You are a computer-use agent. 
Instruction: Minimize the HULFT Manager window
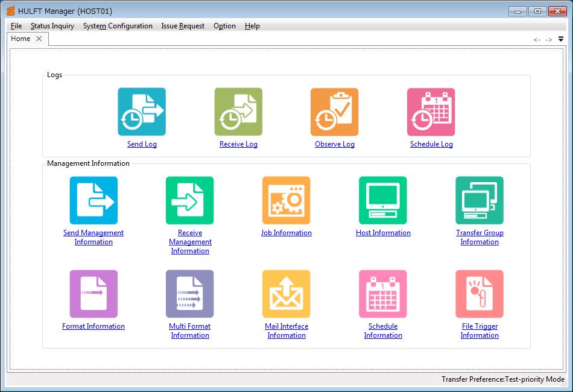click(x=518, y=11)
